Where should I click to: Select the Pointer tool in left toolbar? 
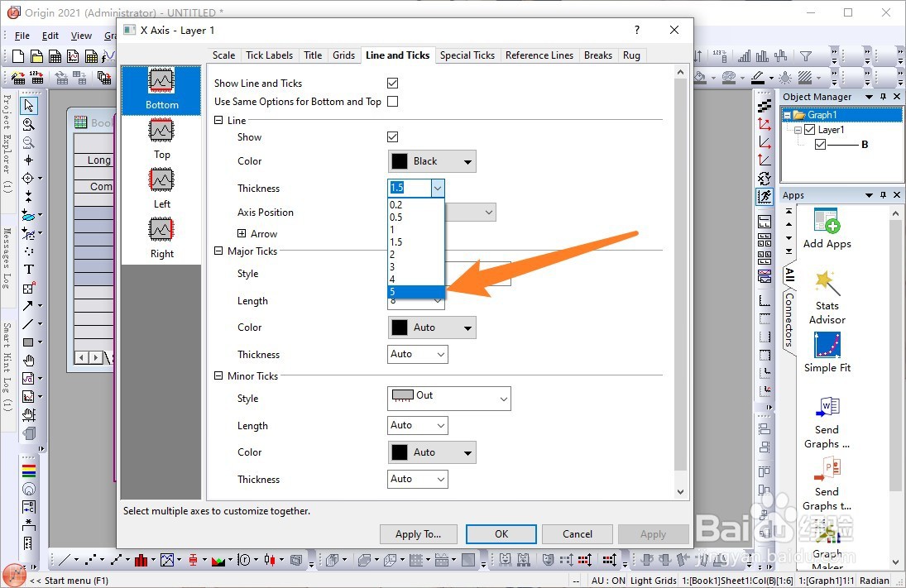click(x=29, y=106)
